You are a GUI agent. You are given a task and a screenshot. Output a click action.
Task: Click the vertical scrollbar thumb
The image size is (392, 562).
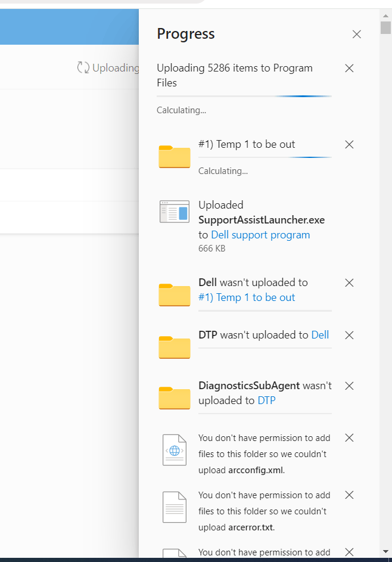pos(385,27)
